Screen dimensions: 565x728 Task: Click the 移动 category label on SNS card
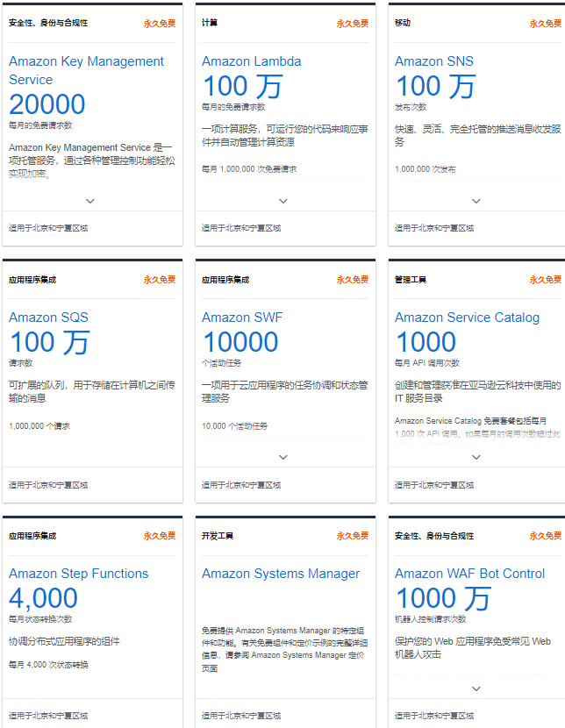pyautogui.click(x=403, y=23)
